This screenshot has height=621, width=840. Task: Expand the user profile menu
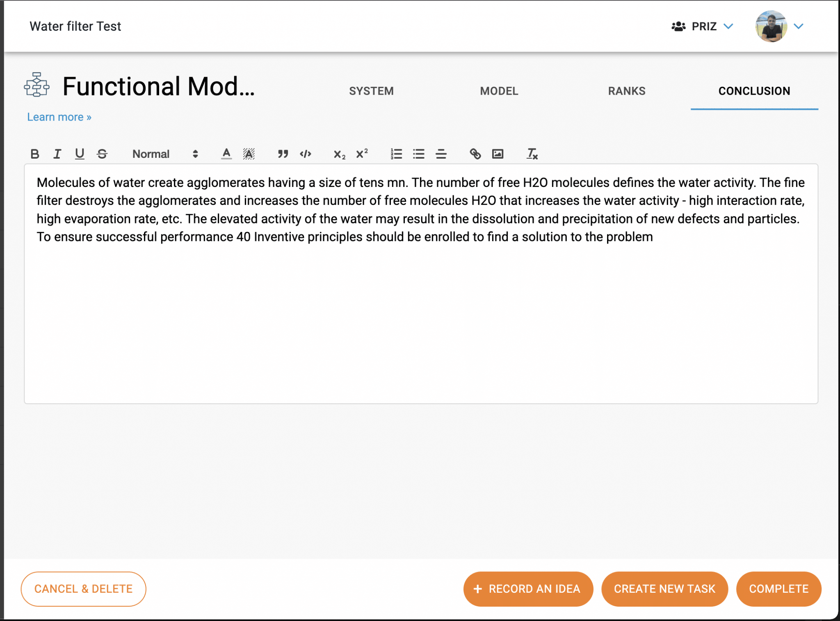[x=797, y=26]
